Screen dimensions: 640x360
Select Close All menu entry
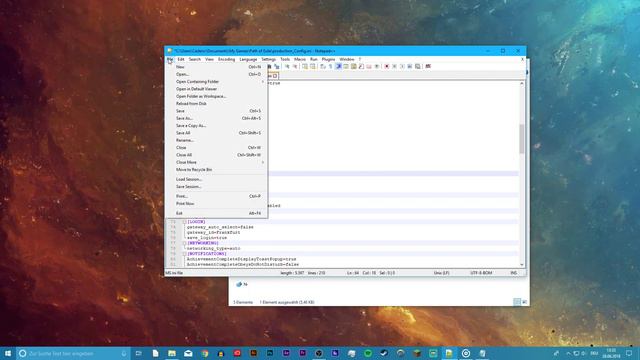click(x=216, y=155)
